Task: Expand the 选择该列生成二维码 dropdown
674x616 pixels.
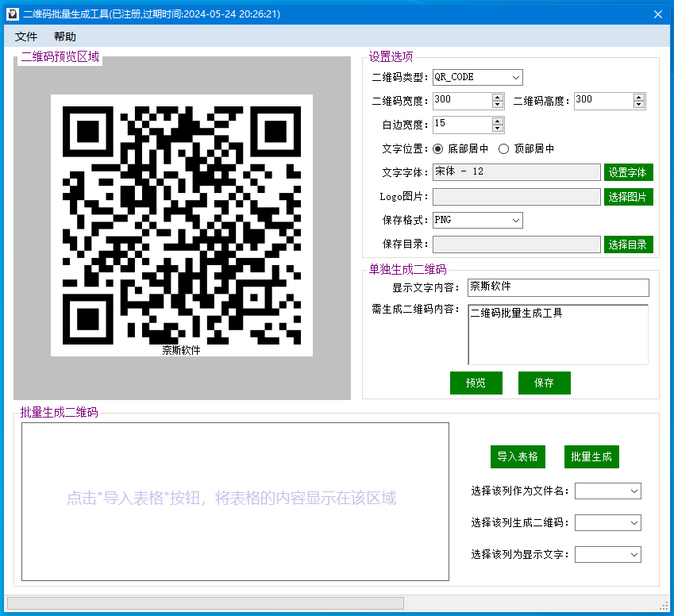Action: [634, 522]
